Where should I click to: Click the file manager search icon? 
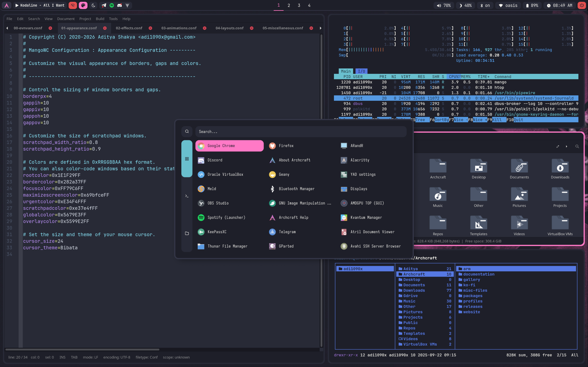click(577, 146)
